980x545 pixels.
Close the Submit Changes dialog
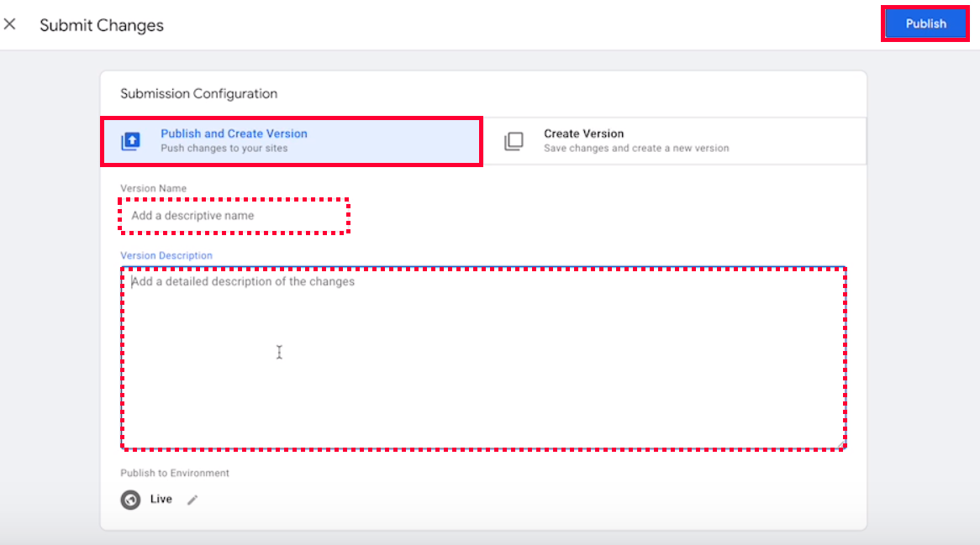[9, 24]
